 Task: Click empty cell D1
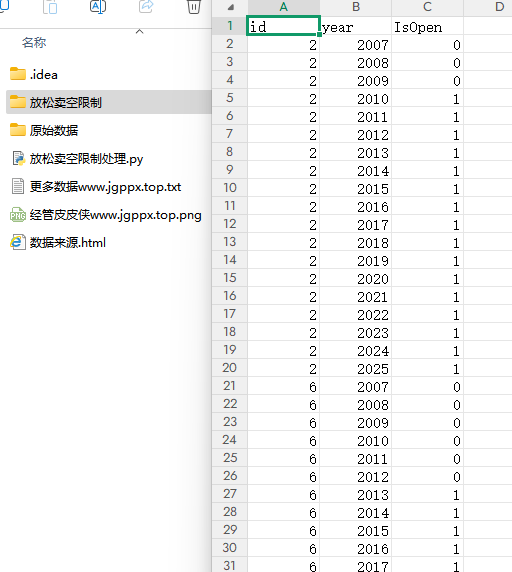click(488, 26)
